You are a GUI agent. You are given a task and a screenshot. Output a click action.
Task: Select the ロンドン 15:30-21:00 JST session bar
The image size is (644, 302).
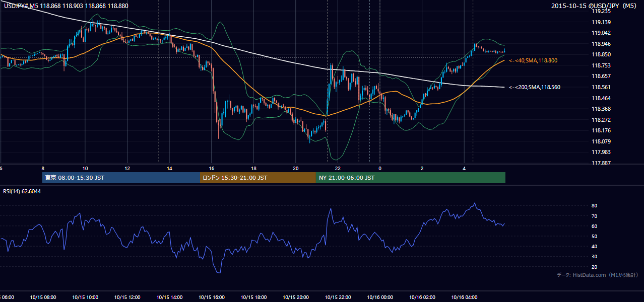(x=258, y=178)
